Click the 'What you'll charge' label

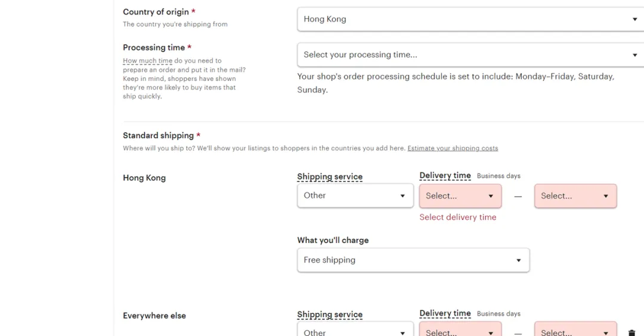[333, 240]
